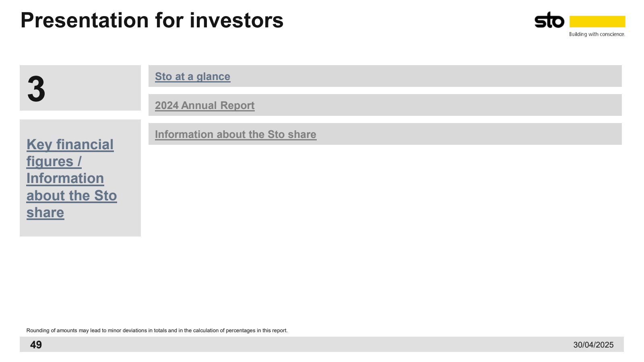
Task: Click the empty middle of the gray footer bar
Action: (306, 344)
